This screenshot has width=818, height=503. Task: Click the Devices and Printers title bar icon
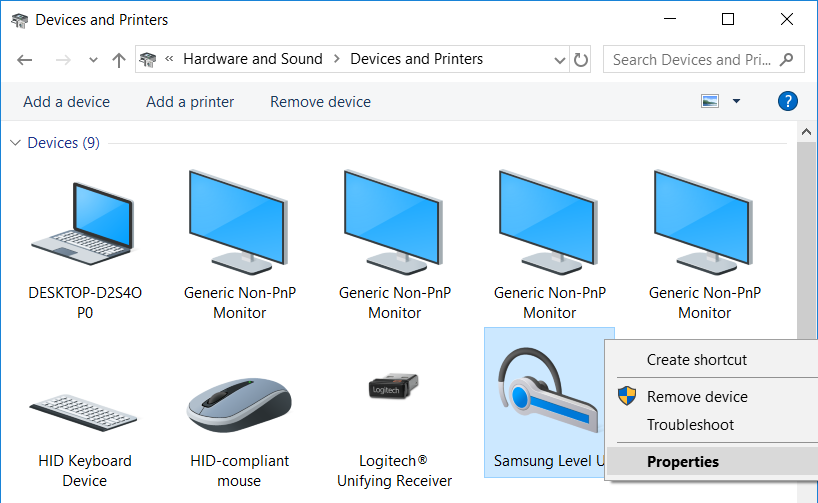coord(20,20)
